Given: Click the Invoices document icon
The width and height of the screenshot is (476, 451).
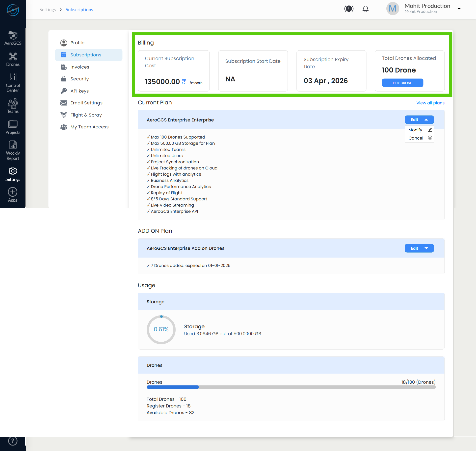Looking at the screenshot, I should (x=64, y=67).
